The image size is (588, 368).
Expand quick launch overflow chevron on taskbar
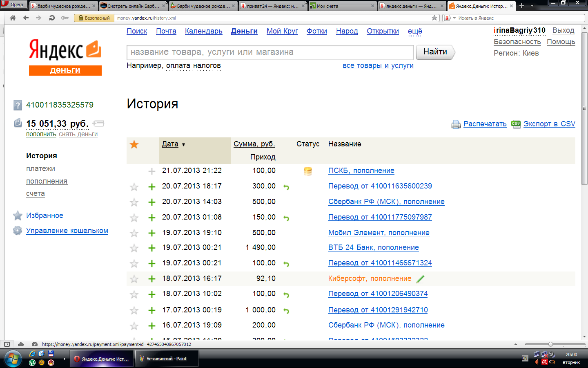point(64,359)
